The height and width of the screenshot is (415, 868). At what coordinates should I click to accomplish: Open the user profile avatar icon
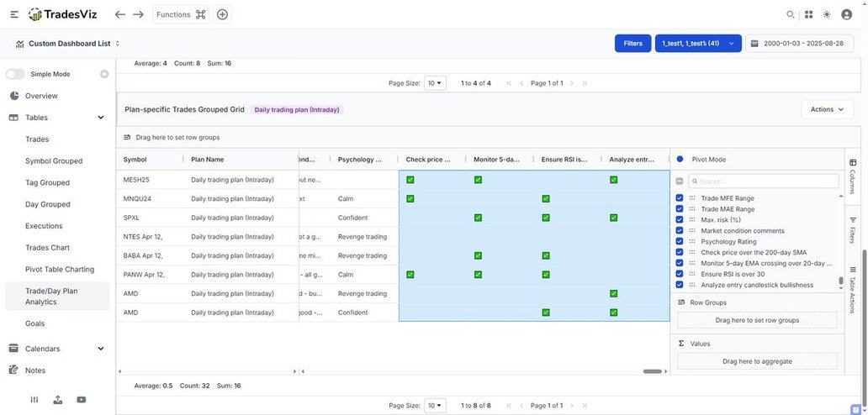846,14
